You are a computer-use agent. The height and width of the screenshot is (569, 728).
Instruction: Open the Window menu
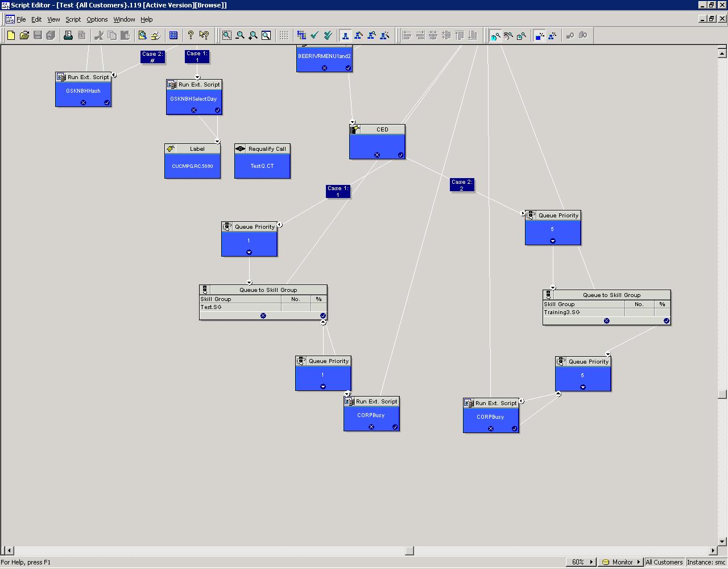pyautogui.click(x=124, y=19)
